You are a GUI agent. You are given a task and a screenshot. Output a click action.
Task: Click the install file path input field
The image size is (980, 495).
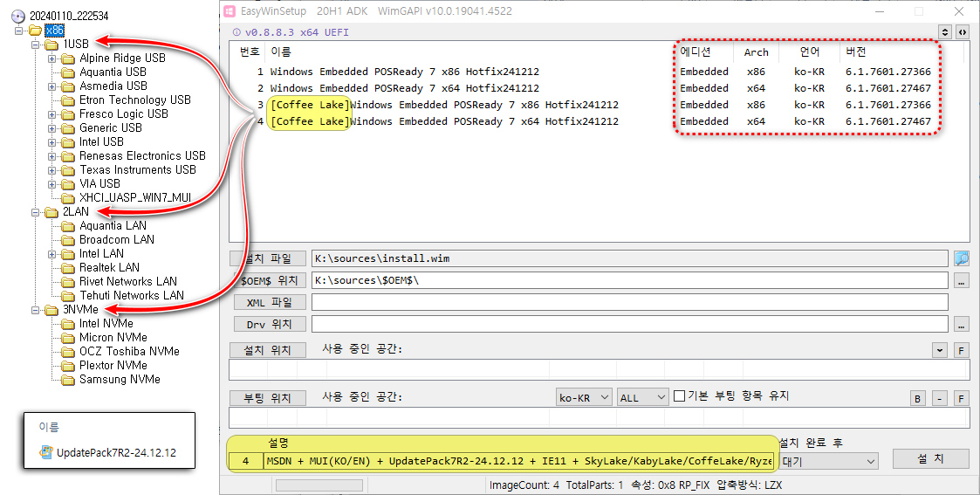click(629, 258)
